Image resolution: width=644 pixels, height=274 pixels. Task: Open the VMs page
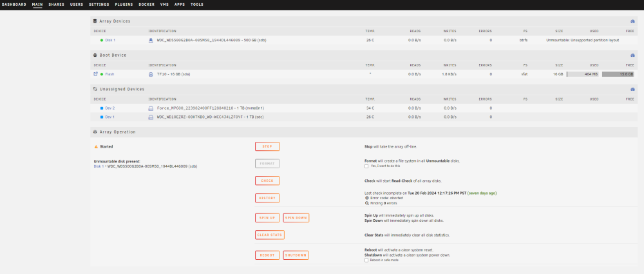164,5
